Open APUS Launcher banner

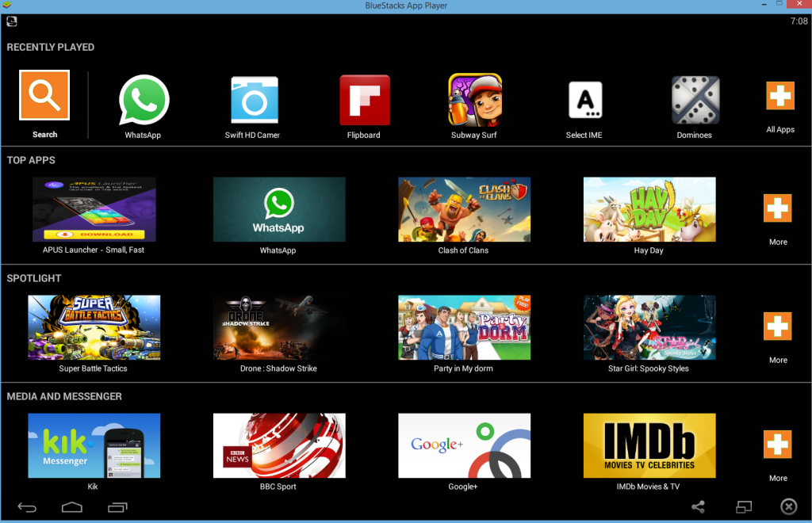(94, 209)
